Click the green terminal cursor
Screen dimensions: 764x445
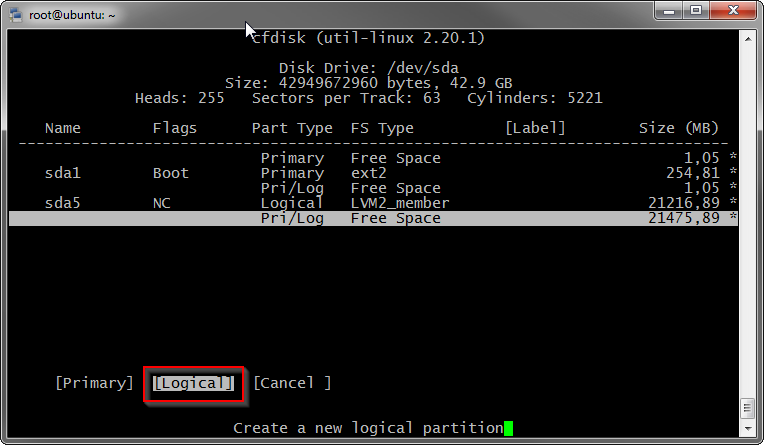tap(508, 428)
